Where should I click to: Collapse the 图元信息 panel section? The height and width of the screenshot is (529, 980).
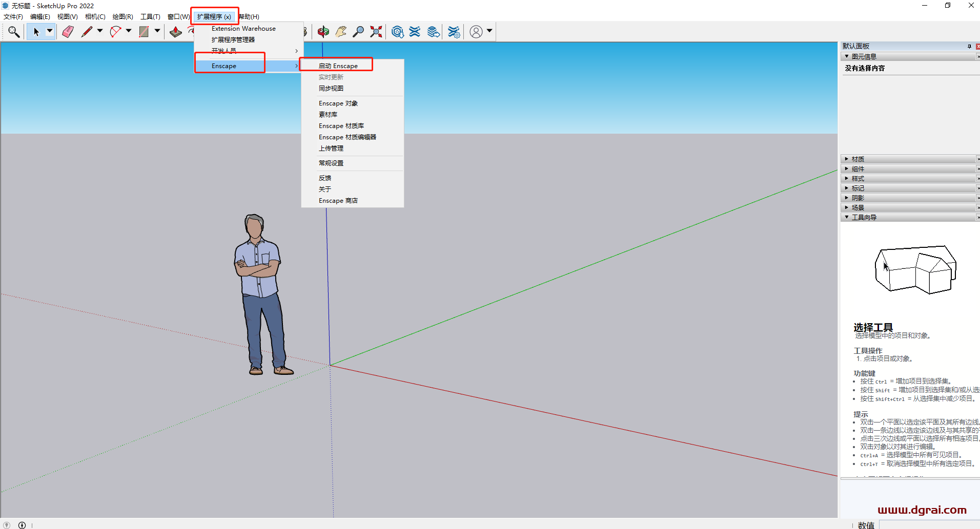pos(846,56)
